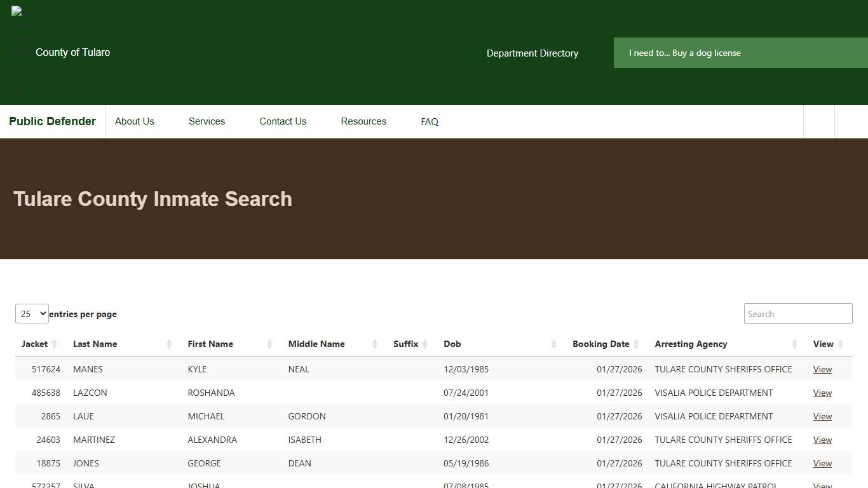Sort inmates using the Last Name sort icon
This screenshot has width=868, height=488.
click(170, 344)
